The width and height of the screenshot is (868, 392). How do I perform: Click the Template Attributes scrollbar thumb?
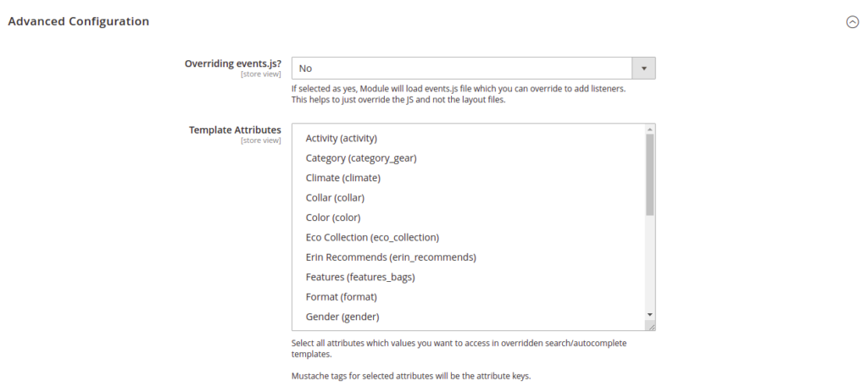pos(650,174)
